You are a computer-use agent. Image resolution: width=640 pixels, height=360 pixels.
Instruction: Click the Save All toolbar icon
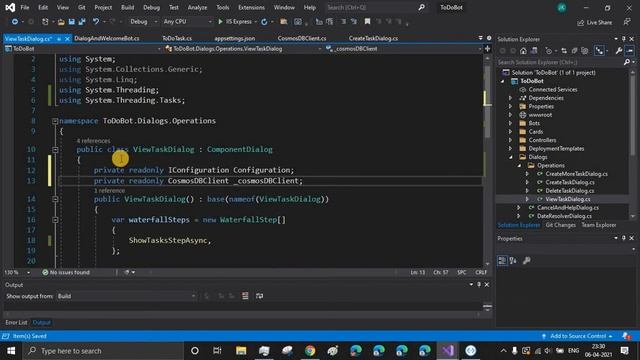coord(82,22)
